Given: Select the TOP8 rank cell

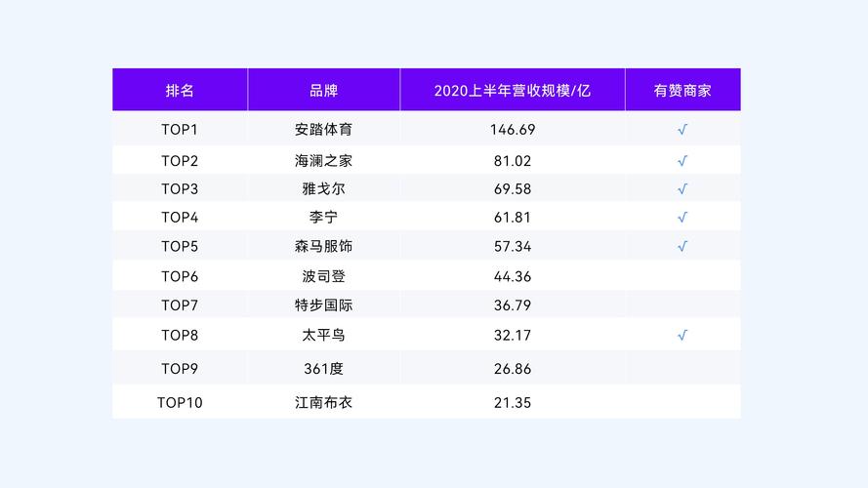Looking at the screenshot, I should pos(180,335).
